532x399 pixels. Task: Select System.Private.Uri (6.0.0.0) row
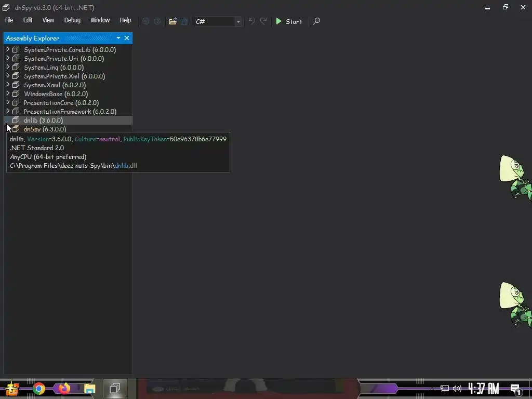(x=68, y=58)
